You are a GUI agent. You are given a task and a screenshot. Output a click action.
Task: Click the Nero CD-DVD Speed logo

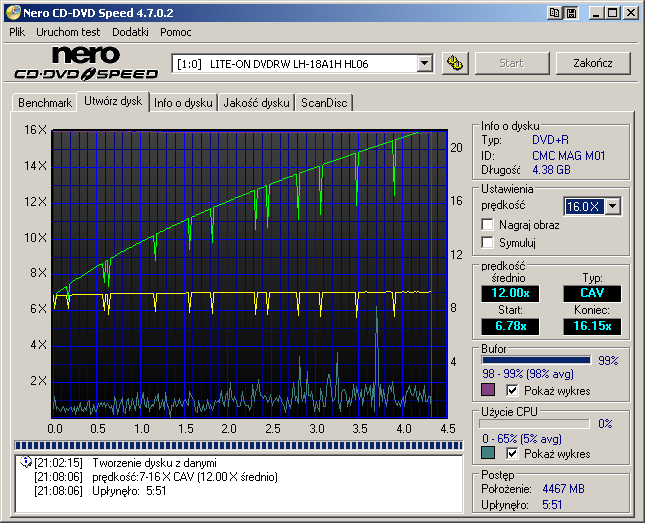pos(86,63)
